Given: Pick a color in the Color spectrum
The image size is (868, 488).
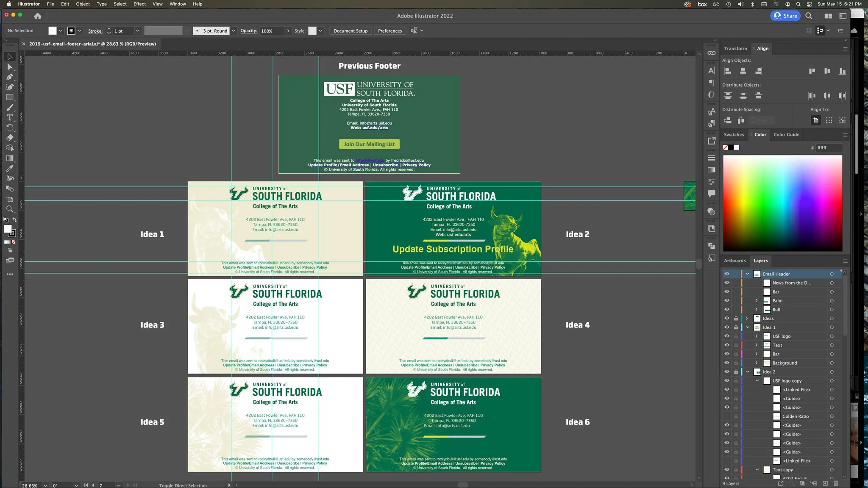Looking at the screenshot, I should pyautogui.click(x=782, y=203).
